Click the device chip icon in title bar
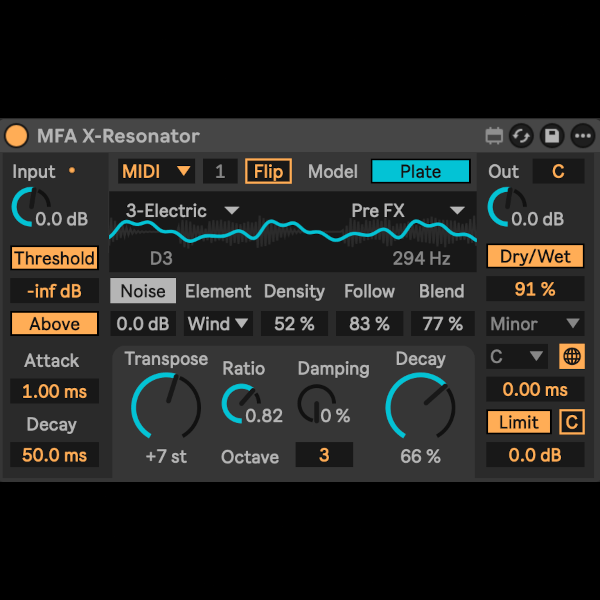This screenshot has width=600, height=600. coord(494,136)
